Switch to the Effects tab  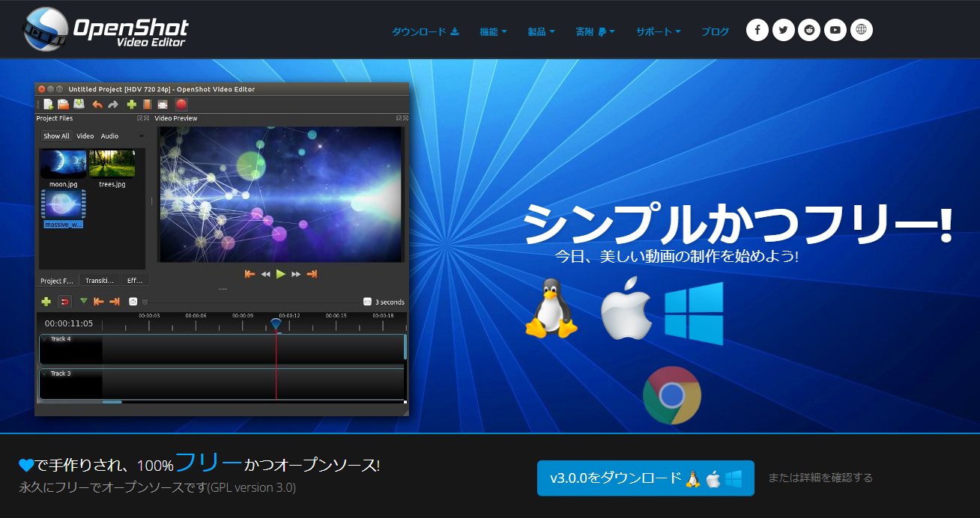click(135, 281)
